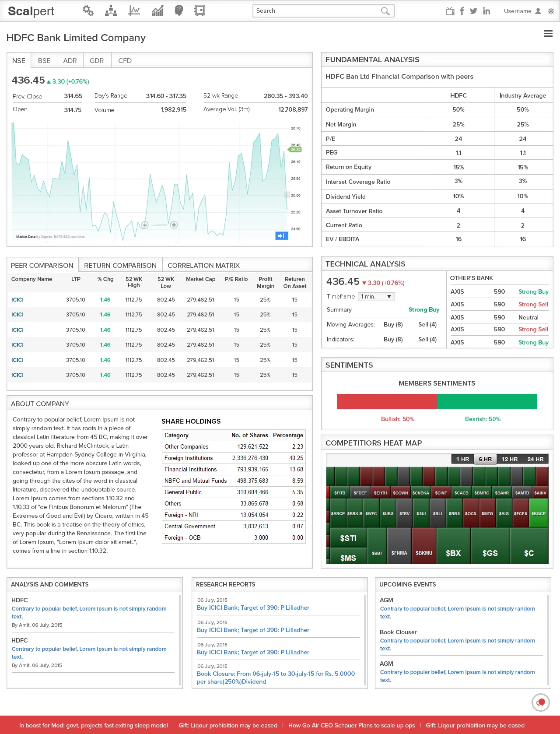The height and width of the screenshot is (734, 560).
Task: Select the NSE tab
Action: point(19,60)
